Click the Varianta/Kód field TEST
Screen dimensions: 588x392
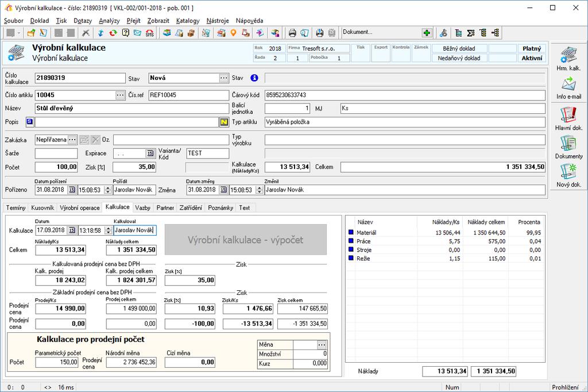click(207, 153)
